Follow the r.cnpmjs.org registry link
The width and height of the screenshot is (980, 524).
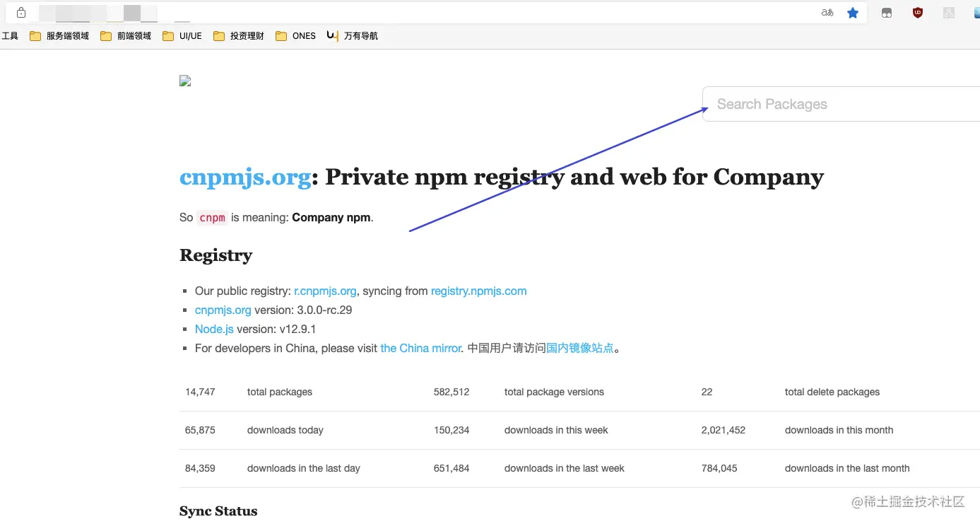coord(325,291)
